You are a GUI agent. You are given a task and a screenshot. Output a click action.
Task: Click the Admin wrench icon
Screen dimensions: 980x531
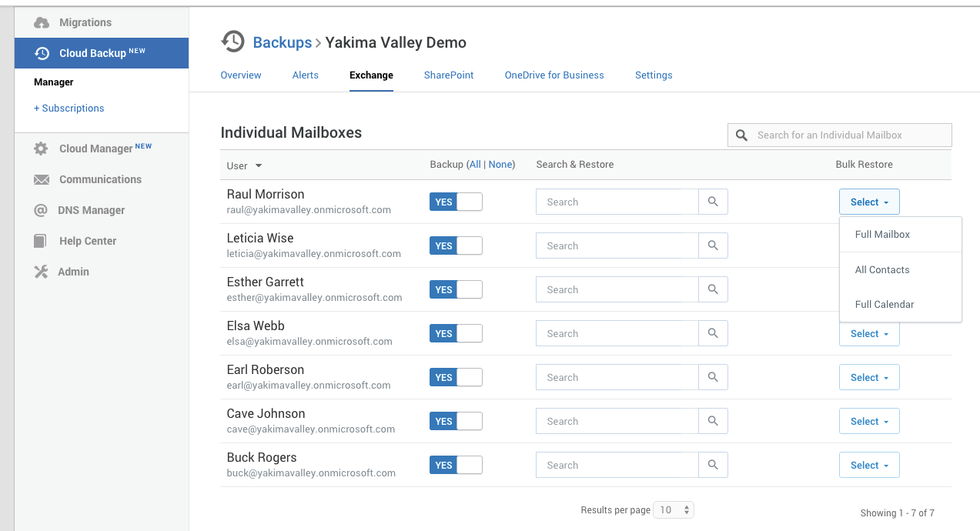[x=41, y=272]
